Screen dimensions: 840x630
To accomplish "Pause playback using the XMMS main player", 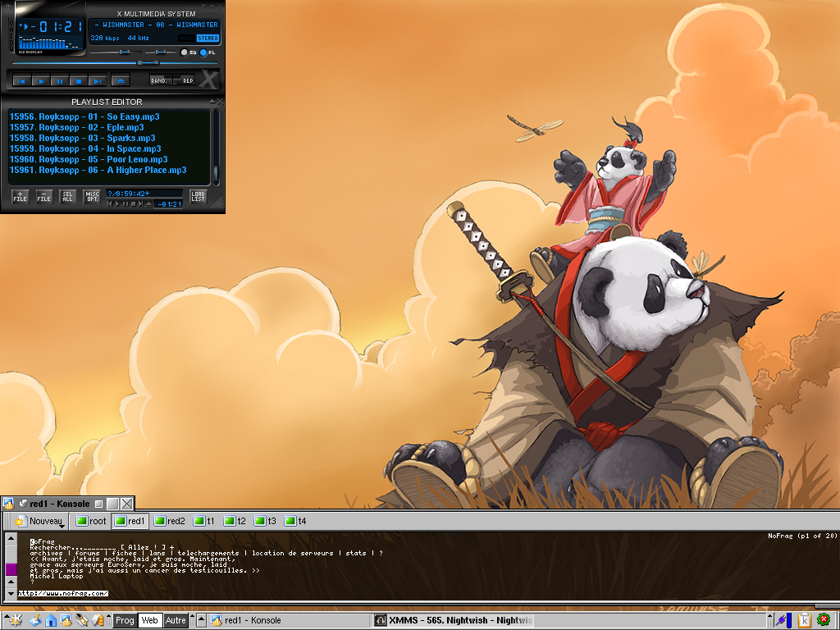I will pyautogui.click(x=59, y=81).
